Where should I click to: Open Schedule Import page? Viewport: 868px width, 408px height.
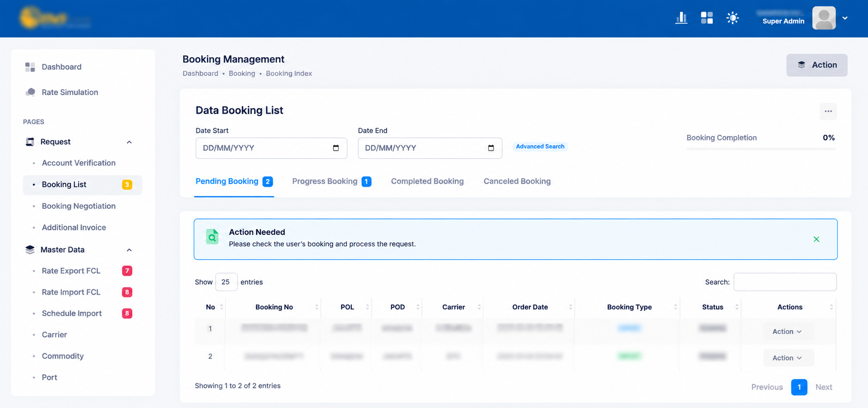click(72, 313)
